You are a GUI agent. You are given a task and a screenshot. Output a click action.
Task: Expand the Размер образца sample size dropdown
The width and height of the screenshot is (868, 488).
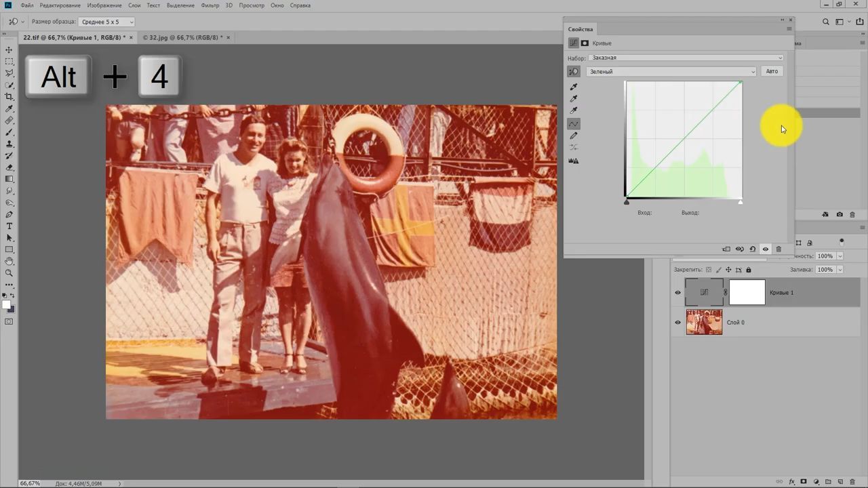pyautogui.click(x=106, y=22)
